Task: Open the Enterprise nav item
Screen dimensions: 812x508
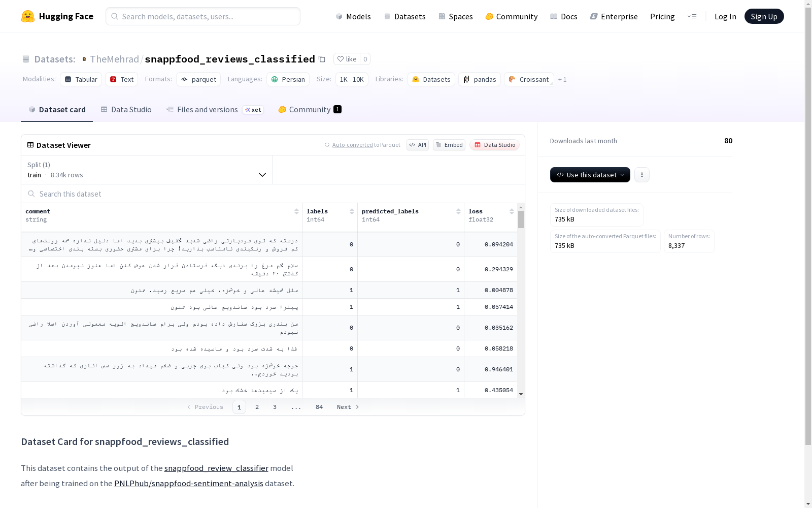Action: [x=614, y=16]
